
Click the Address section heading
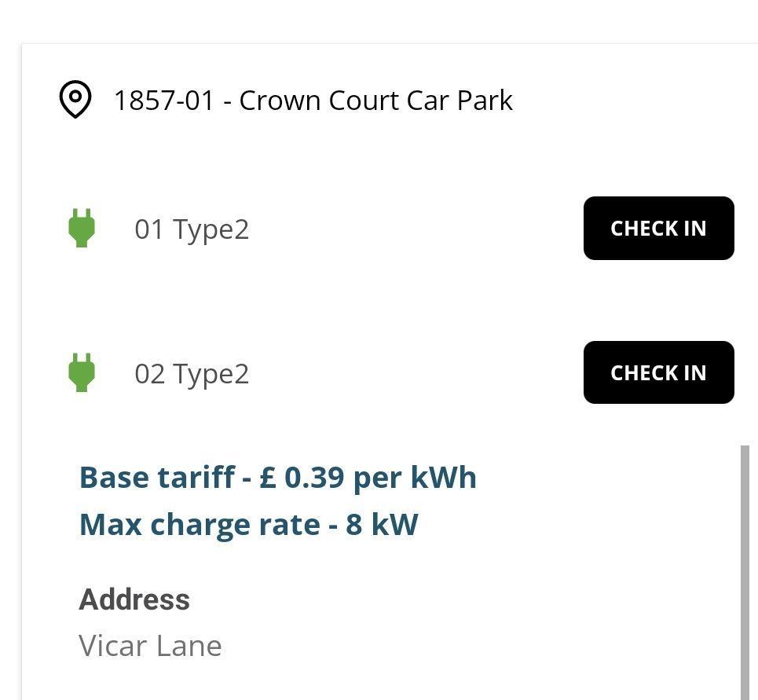(x=134, y=599)
